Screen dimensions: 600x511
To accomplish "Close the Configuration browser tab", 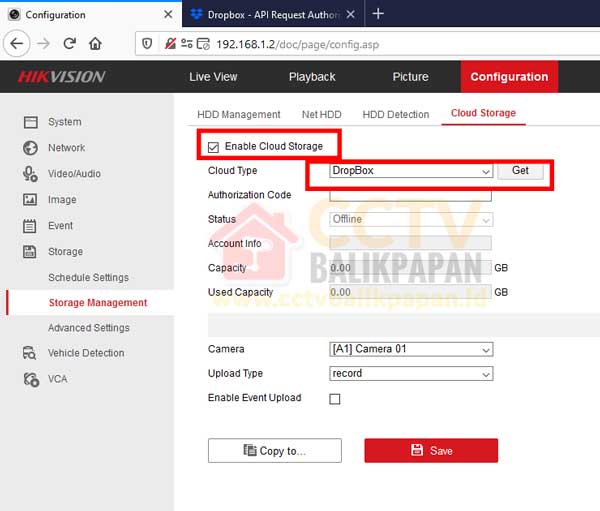I will (x=168, y=15).
